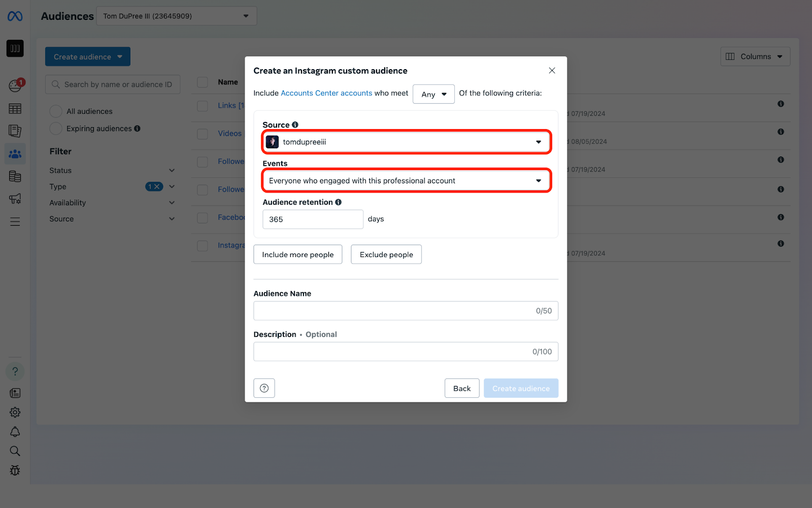The height and width of the screenshot is (508, 812).
Task: Select the Audiences people icon in the sidebar
Action: (x=15, y=153)
